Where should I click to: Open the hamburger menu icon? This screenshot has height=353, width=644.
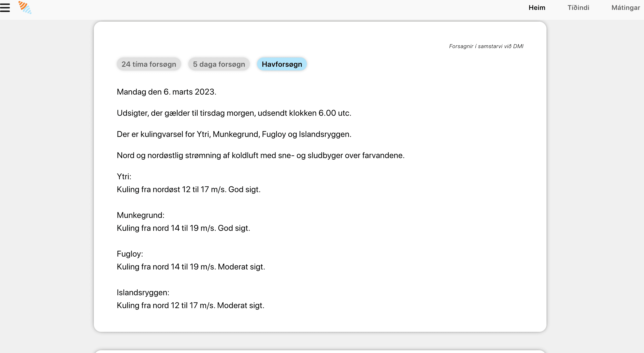pos(5,8)
